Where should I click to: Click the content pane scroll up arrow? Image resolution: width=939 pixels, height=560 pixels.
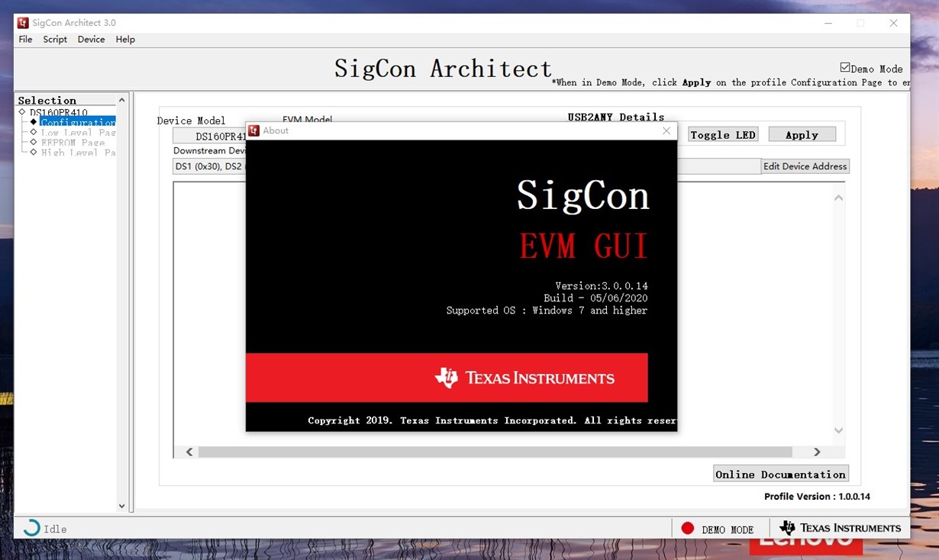(x=838, y=198)
